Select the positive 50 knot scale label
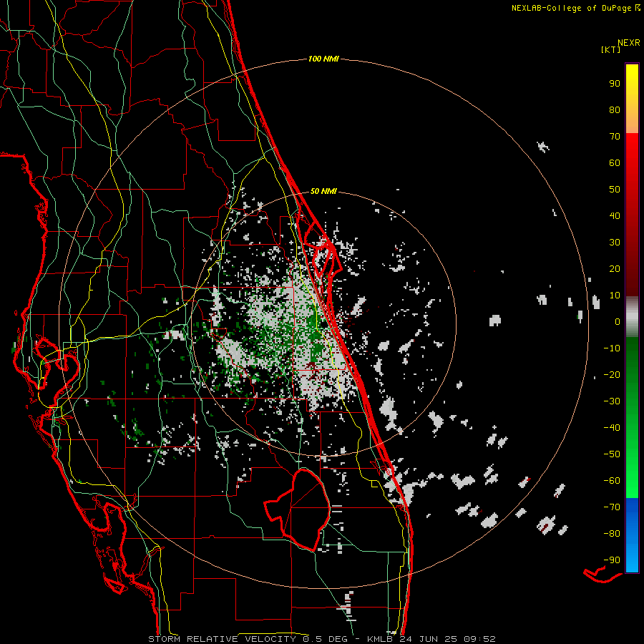Screen dimensions: 644x644 [x=615, y=190]
